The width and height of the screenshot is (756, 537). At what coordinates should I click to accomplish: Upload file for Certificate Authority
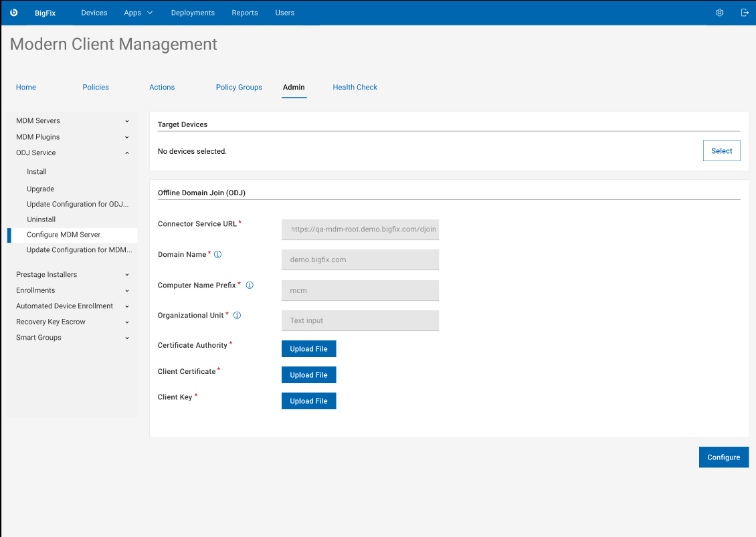coord(308,349)
